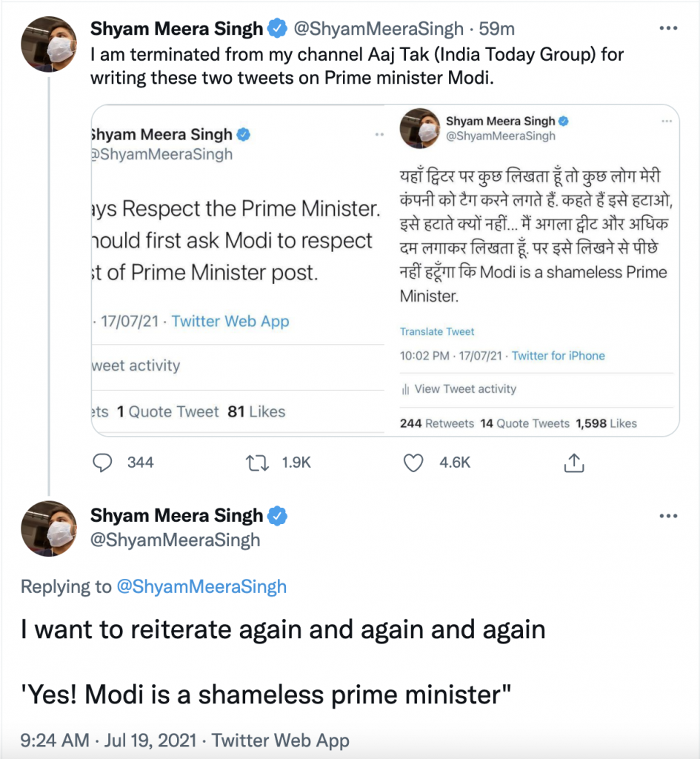Click the 59m timestamp on top tweet
This screenshot has width=700, height=759.
497,30
